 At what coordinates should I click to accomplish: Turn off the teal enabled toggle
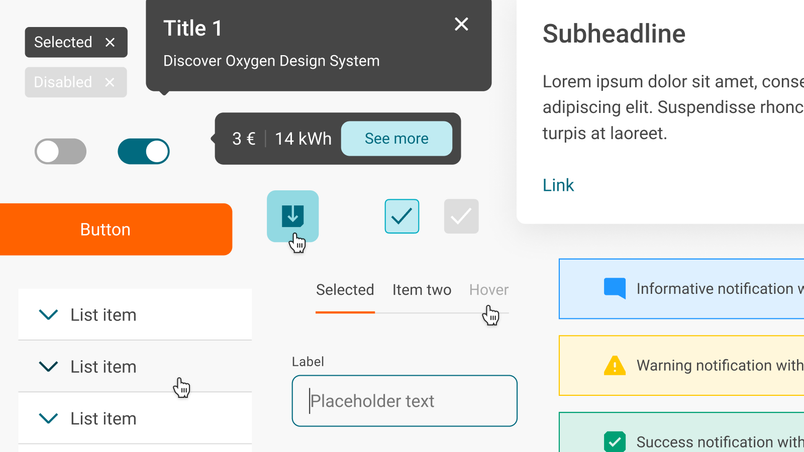coord(144,152)
